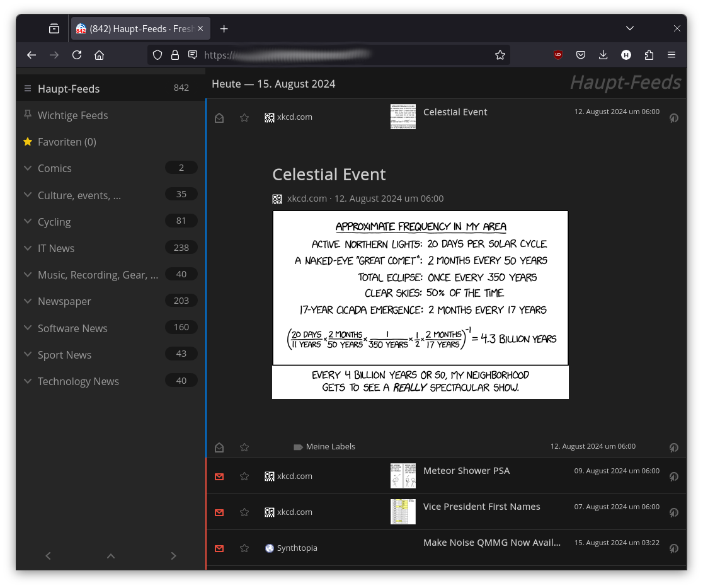
Task: Expand the Comics category chevron
Action: point(28,168)
